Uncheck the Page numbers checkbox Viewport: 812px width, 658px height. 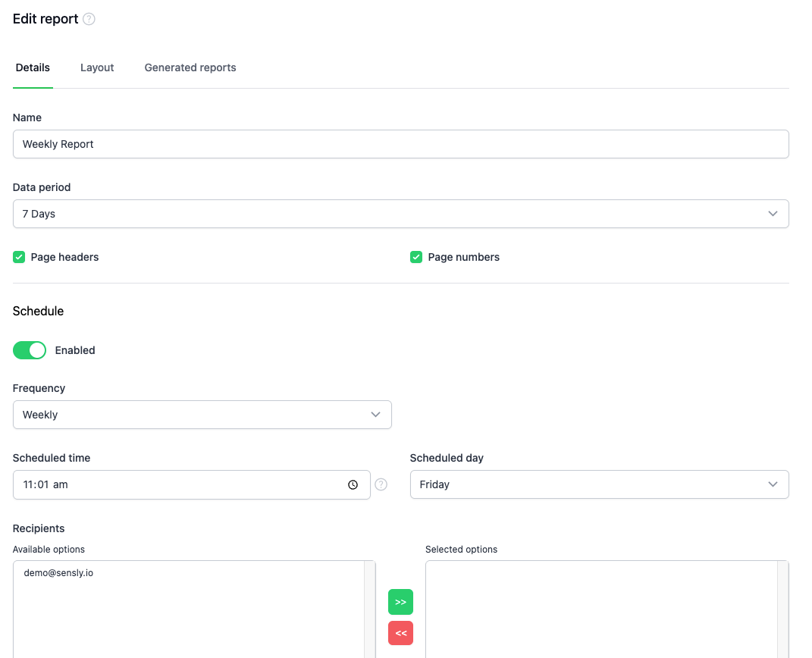pos(415,257)
